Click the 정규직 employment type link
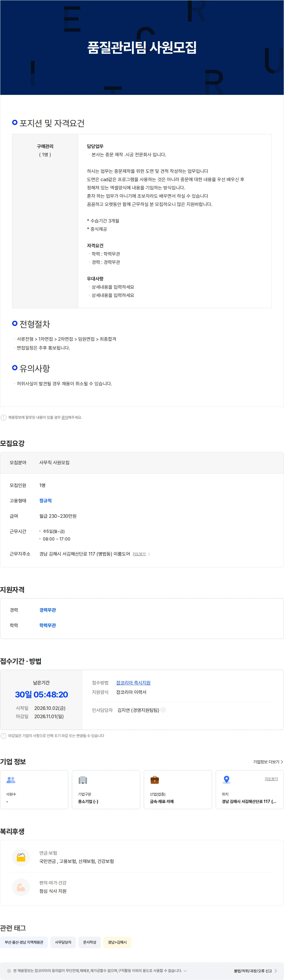The height and width of the screenshot is (980, 284). pos(45,501)
